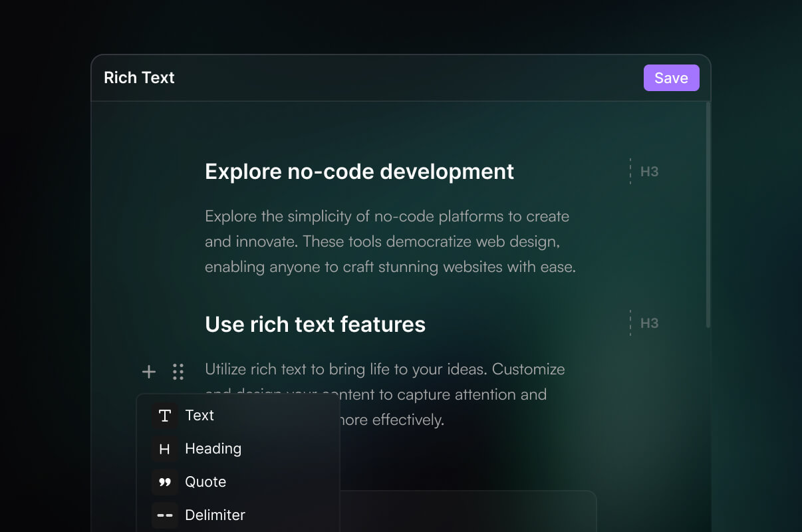This screenshot has height=532, width=802.
Task: Click the Save button
Action: coord(671,78)
